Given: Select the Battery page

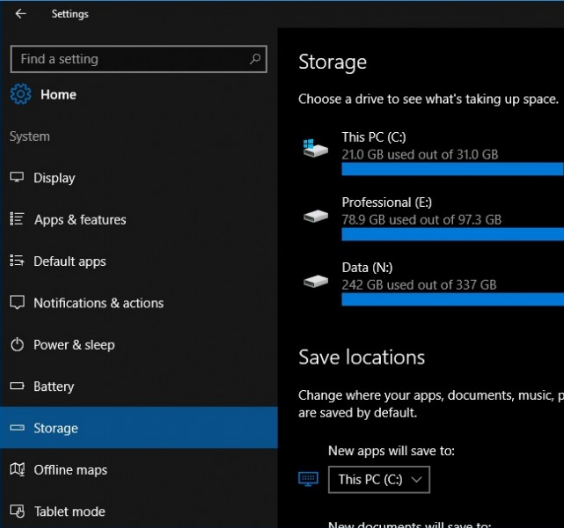Looking at the screenshot, I should point(139,386).
